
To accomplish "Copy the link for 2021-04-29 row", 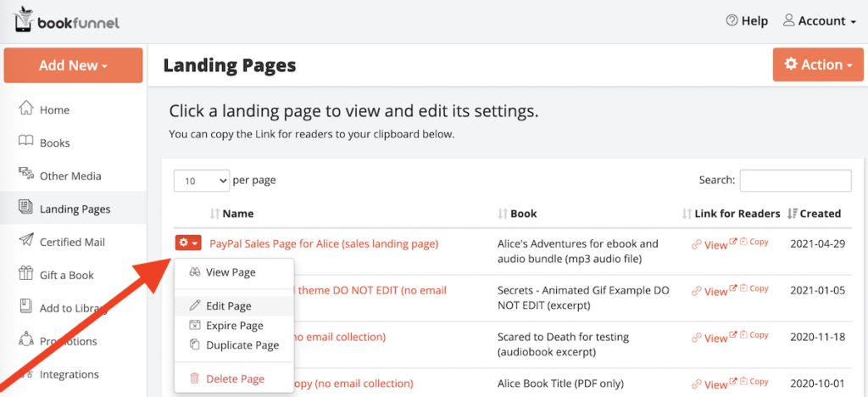I will (754, 242).
